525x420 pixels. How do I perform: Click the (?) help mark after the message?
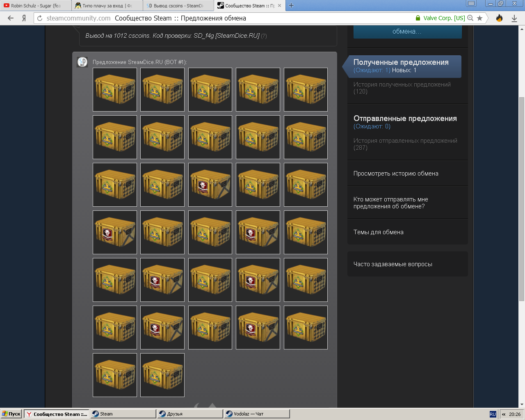(x=264, y=36)
